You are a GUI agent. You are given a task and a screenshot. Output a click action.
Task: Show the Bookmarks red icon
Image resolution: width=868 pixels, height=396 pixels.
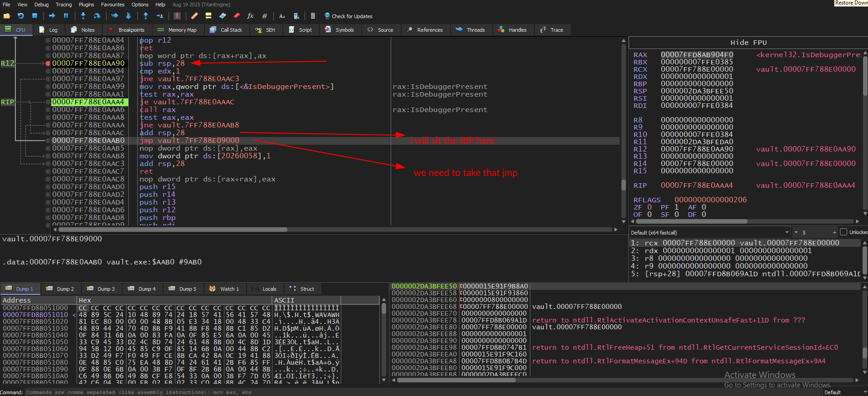pyautogui.click(x=237, y=16)
